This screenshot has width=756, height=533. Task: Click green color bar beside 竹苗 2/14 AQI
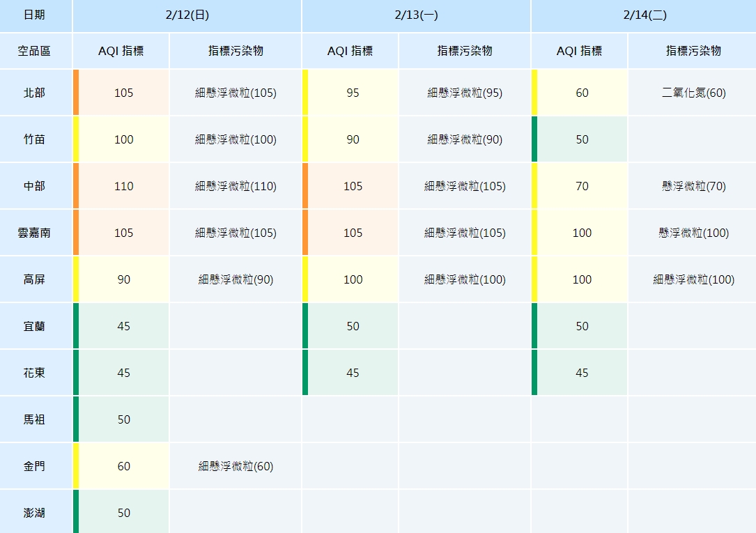[534, 139]
